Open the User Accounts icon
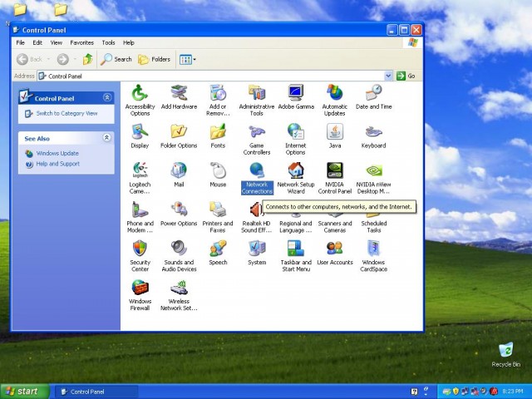532x399 pixels. (x=334, y=249)
